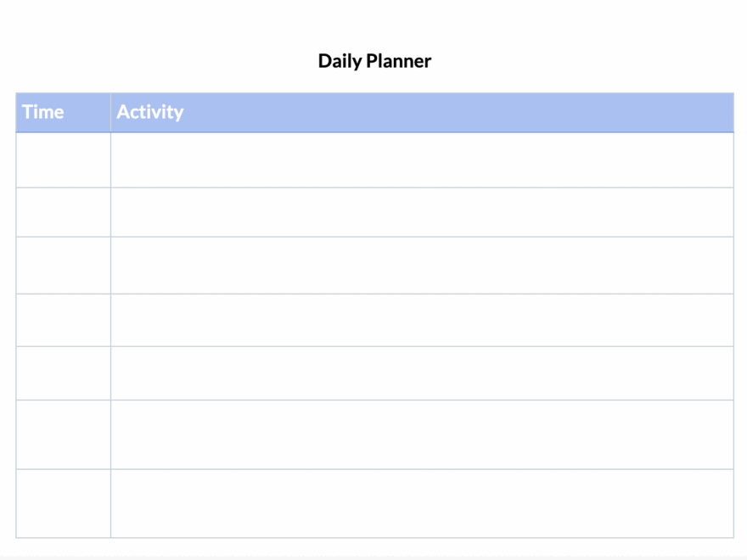Select the Time column header cell
This screenshot has width=747, height=560.
63,112
